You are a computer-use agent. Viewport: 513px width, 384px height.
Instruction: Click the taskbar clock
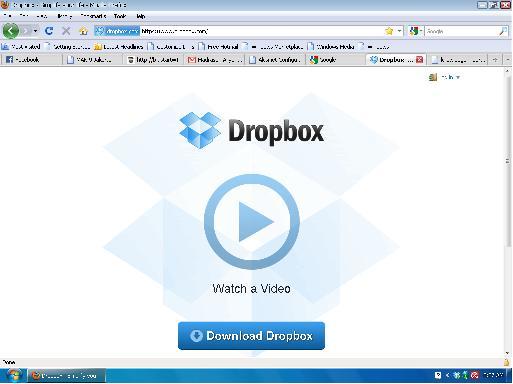(493, 376)
